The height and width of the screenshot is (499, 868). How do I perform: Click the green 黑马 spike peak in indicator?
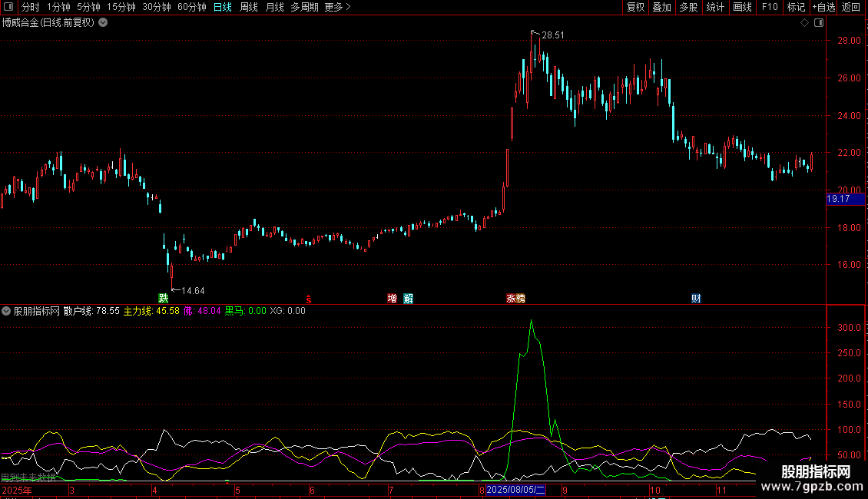pos(532,320)
